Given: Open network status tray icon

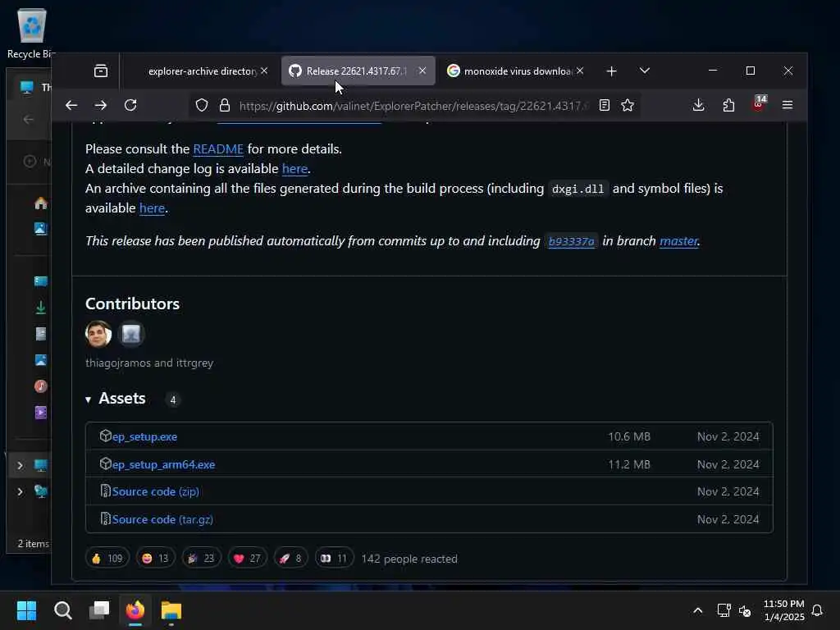Looking at the screenshot, I should tap(724, 610).
